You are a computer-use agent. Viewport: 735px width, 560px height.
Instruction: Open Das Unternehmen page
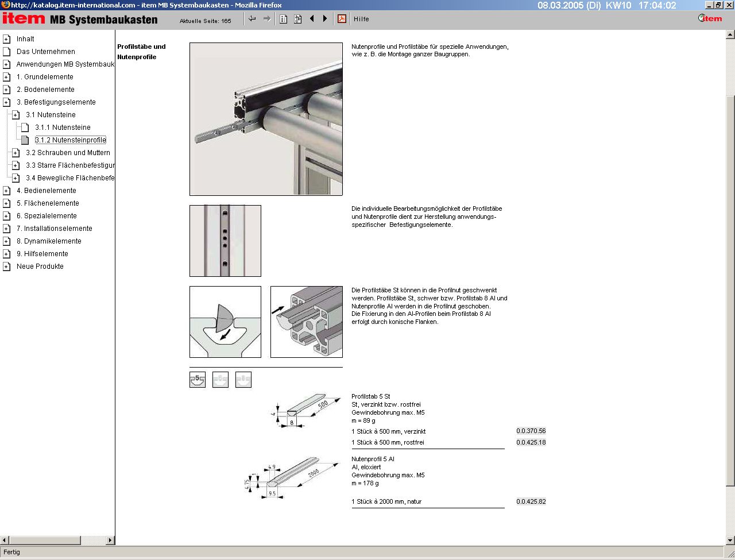click(46, 52)
